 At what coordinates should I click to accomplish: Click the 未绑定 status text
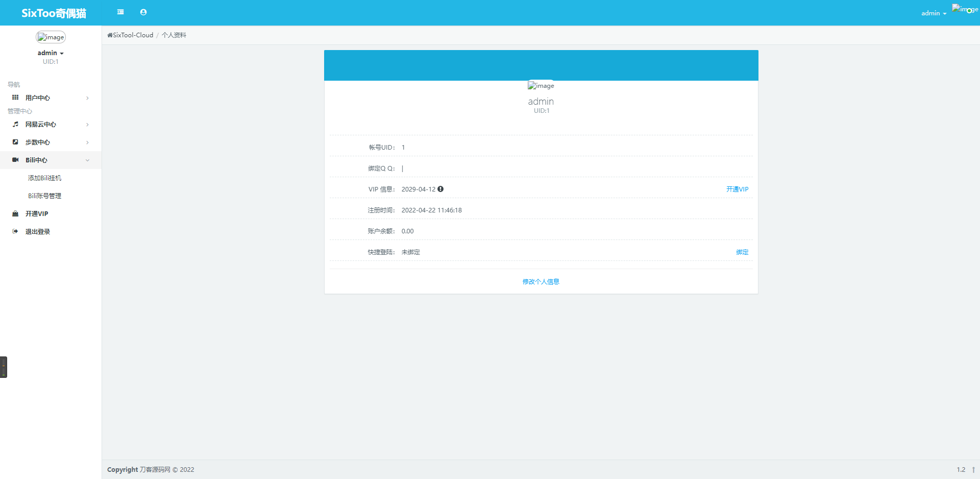[x=411, y=252]
